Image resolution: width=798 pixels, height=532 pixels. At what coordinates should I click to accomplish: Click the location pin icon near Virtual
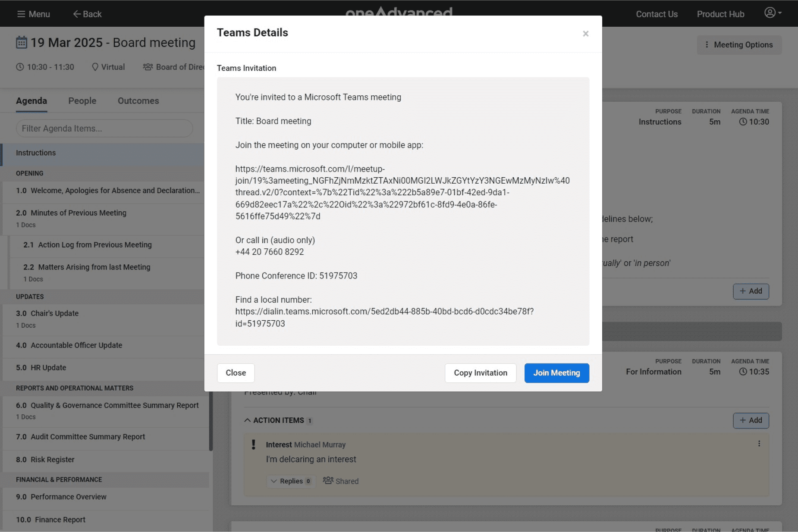[95, 67]
